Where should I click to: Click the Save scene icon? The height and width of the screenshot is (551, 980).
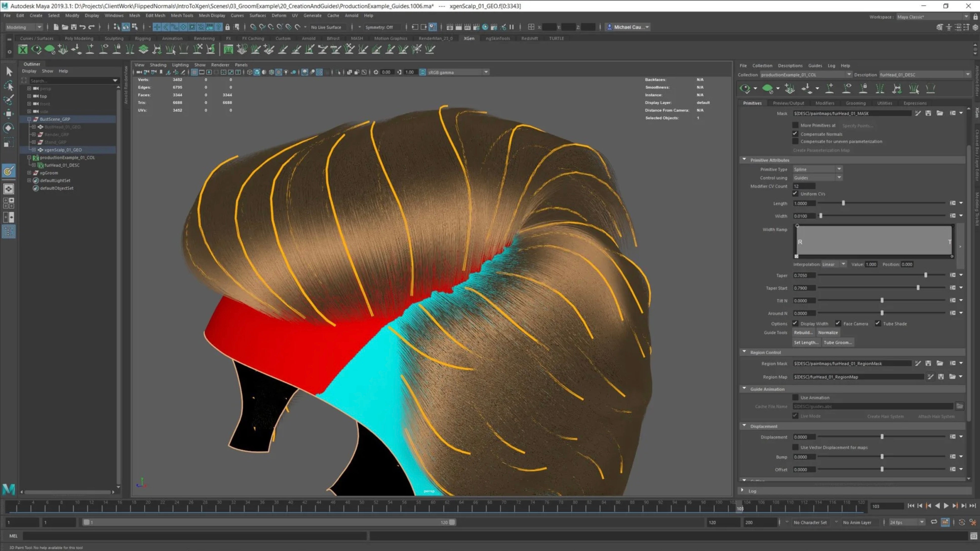click(x=73, y=27)
